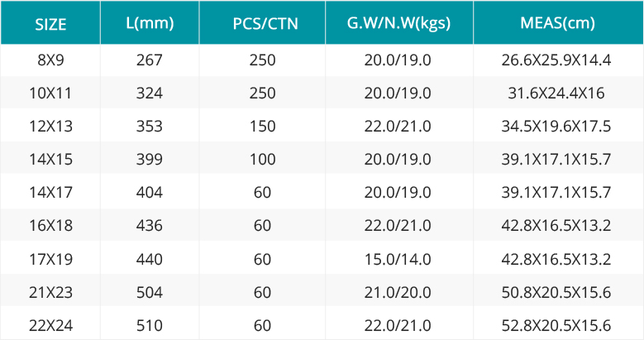Click the SIZE column header

[50, 24]
